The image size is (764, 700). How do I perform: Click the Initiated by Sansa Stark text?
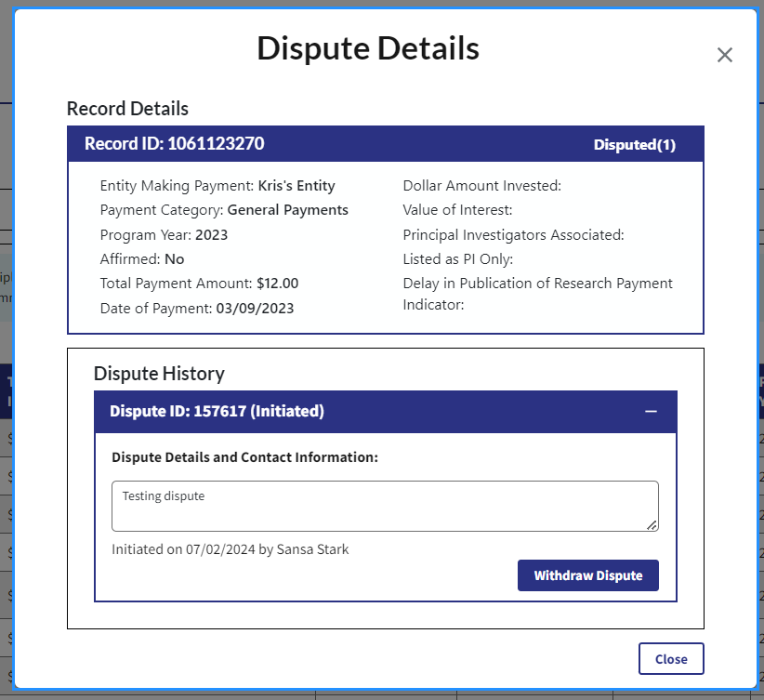tap(230, 549)
